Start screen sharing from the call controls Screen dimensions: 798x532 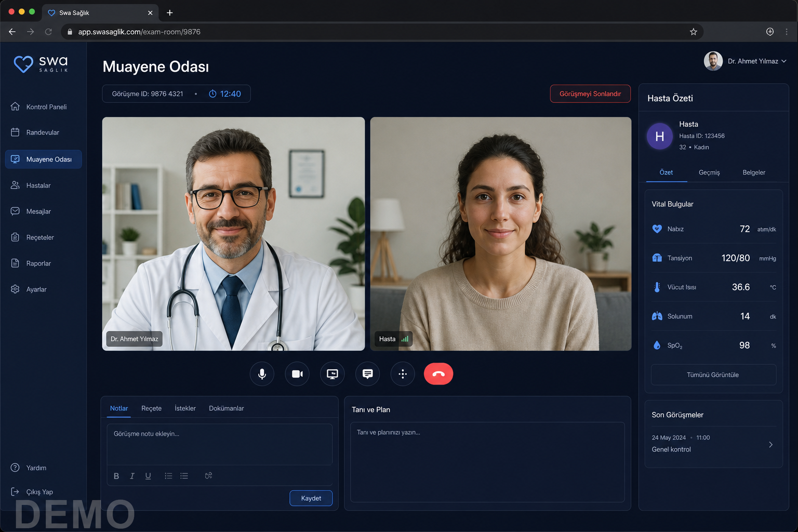click(x=332, y=374)
